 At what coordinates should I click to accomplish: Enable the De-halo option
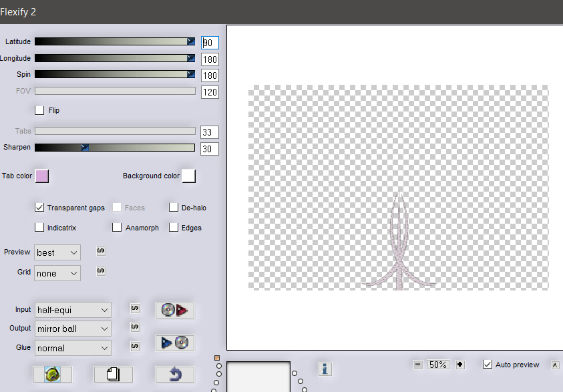click(x=174, y=208)
